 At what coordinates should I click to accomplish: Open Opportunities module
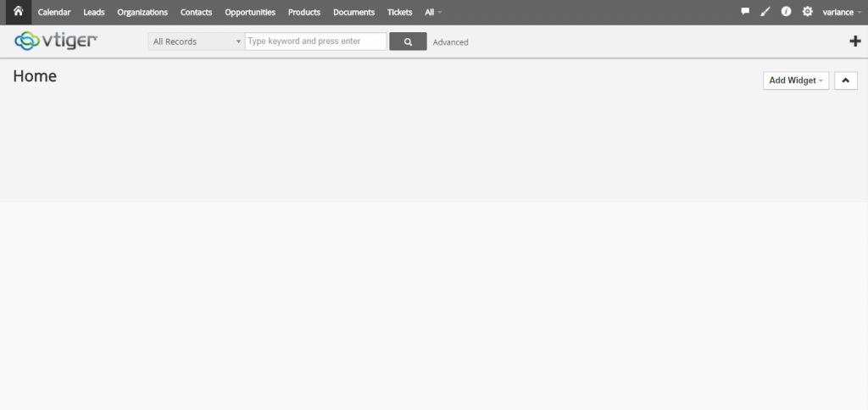point(250,12)
